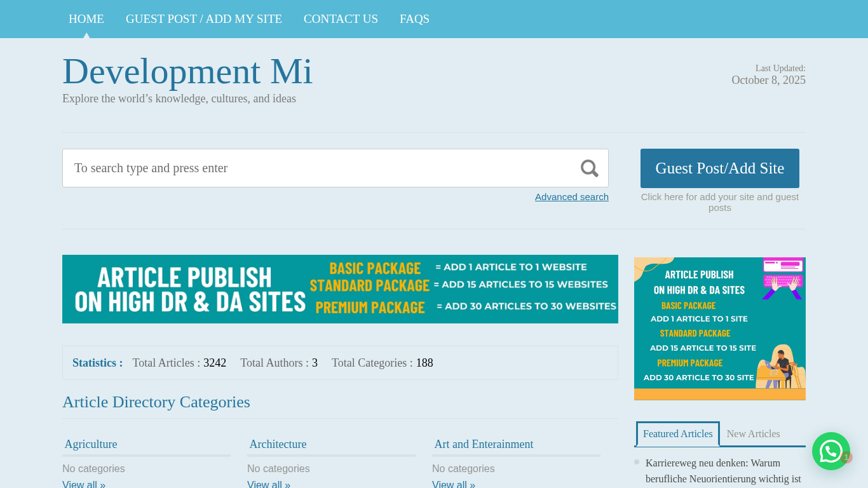
Task: Open the Home menu item
Action: 86,19
